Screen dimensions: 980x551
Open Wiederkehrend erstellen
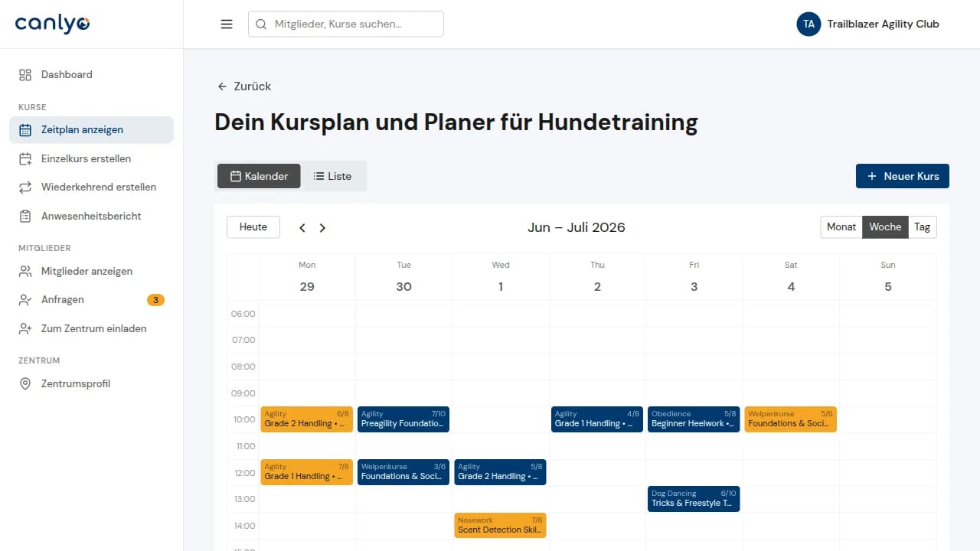click(x=91, y=187)
